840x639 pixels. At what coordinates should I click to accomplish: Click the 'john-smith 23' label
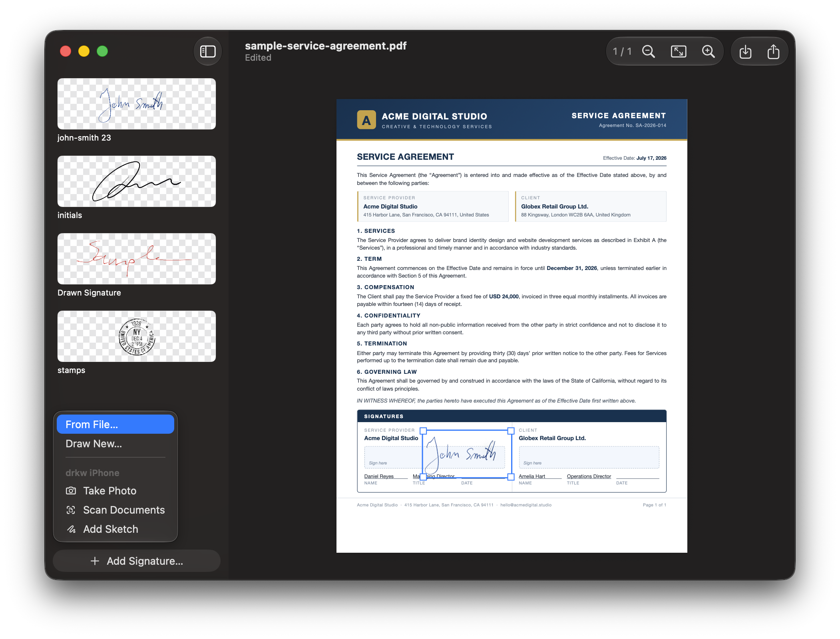[84, 138]
